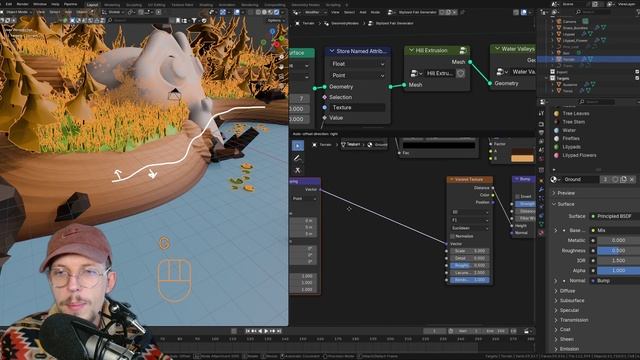Unlink the Ground material with X icon
The height and width of the screenshot is (360, 640).
click(x=632, y=179)
